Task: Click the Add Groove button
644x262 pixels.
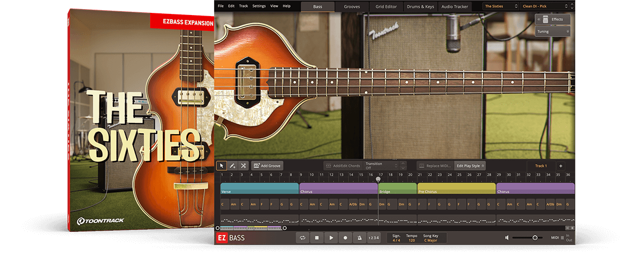Action: 267,166
